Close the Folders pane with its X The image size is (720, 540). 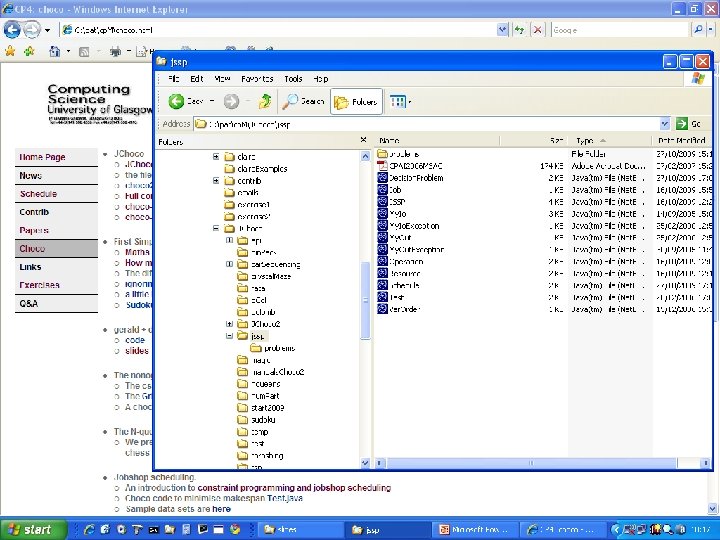click(x=364, y=140)
